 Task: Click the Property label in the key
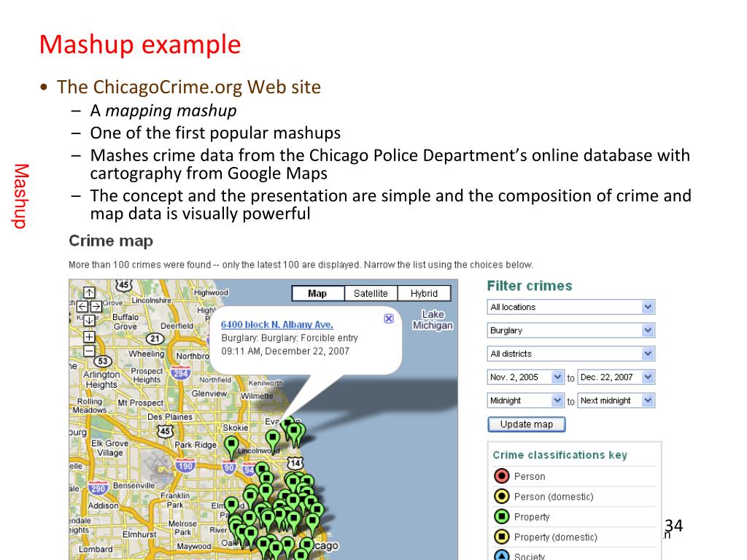click(x=532, y=517)
